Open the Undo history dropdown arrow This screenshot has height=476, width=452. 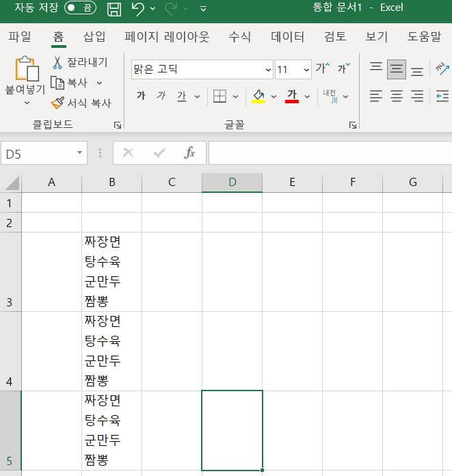click(x=153, y=9)
